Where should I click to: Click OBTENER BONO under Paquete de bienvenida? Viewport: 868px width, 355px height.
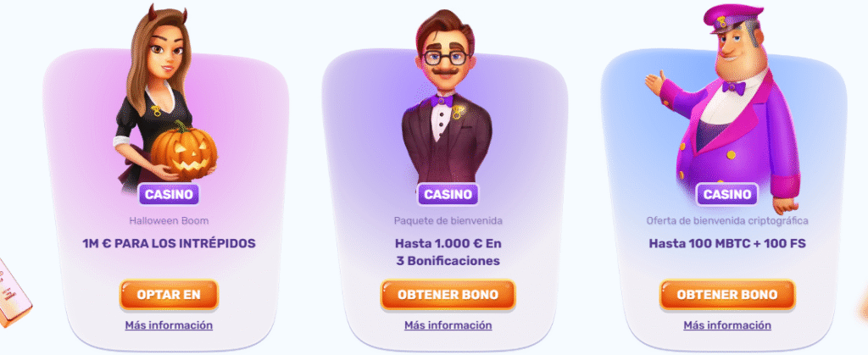coord(448,295)
